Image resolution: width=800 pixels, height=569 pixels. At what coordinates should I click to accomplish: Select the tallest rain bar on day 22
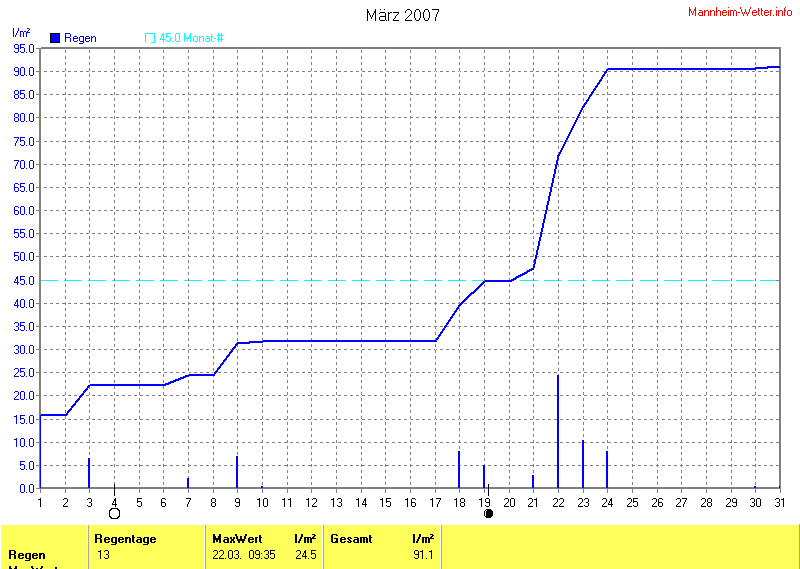558,431
